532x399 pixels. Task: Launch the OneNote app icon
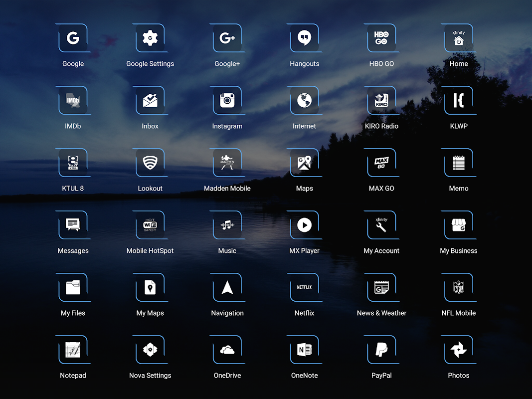304,350
